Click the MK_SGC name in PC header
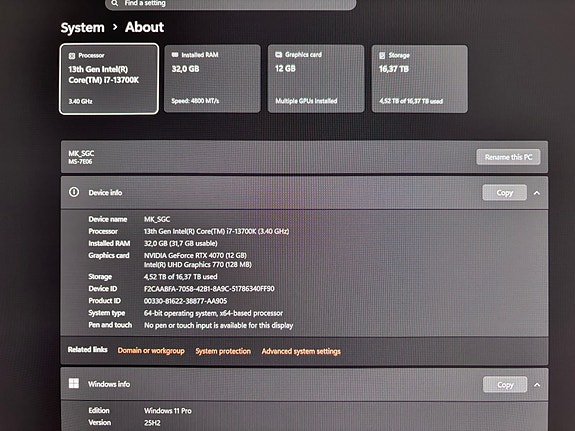 click(81, 153)
